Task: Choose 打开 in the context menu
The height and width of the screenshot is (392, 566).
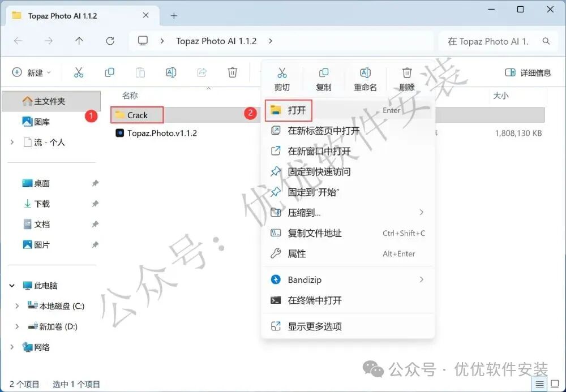Action: point(348,110)
